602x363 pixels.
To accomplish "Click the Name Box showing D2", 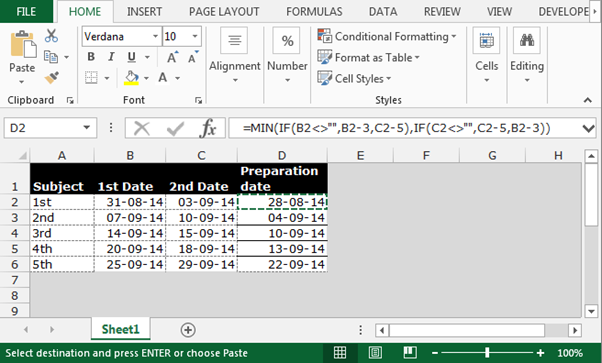I will click(x=41, y=128).
